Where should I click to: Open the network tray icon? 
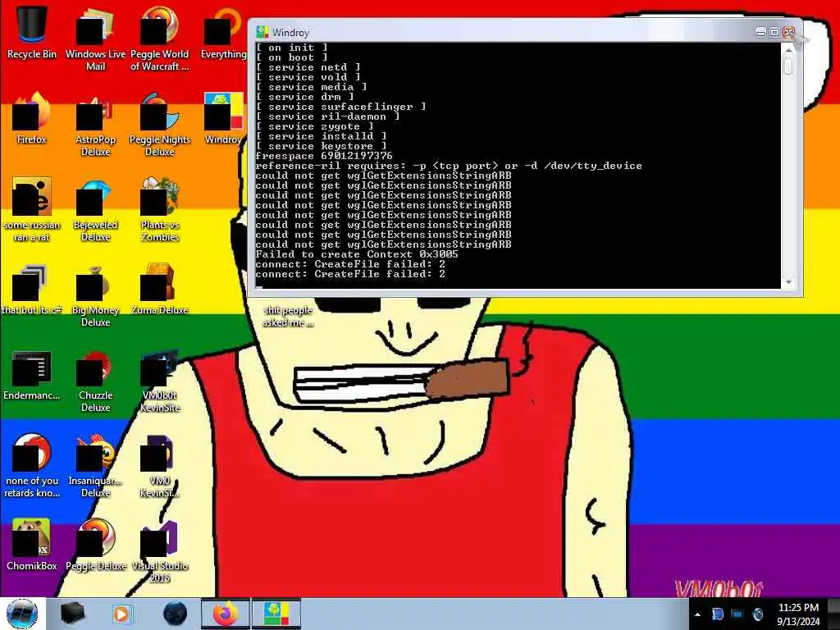click(x=737, y=614)
